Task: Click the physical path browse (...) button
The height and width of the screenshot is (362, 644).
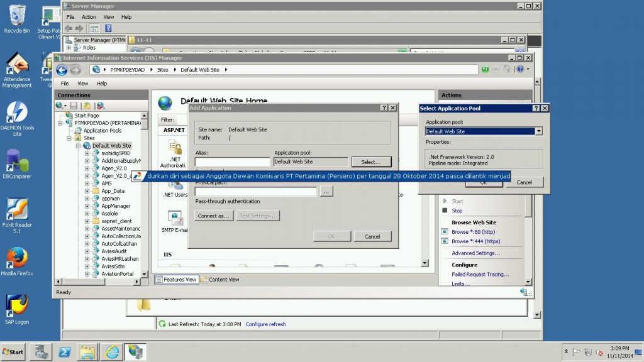Action: [x=326, y=192]
